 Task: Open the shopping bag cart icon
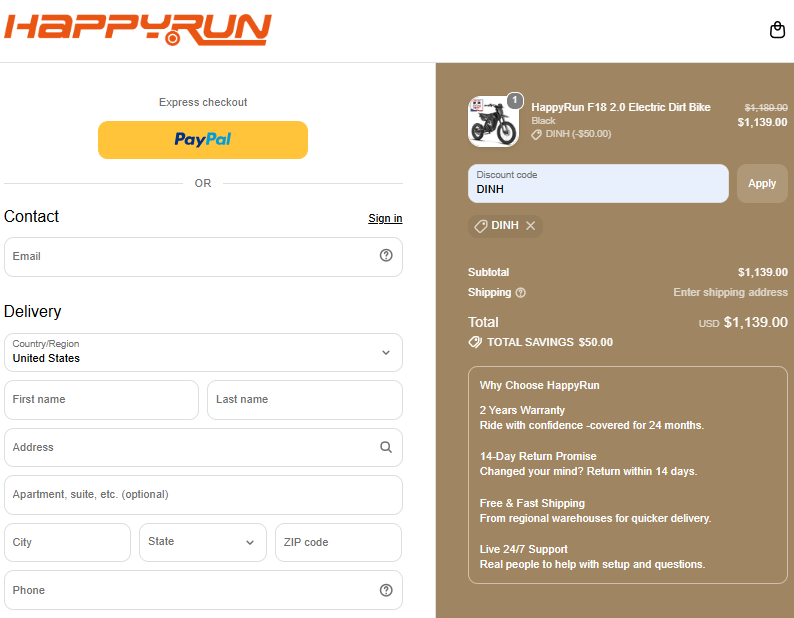(x=777, y=30)
